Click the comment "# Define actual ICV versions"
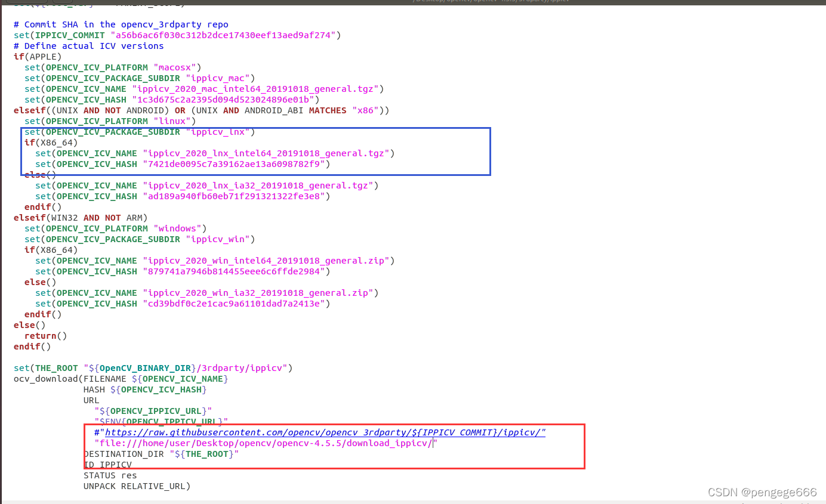Screen dimensions: 826x504 89,46
